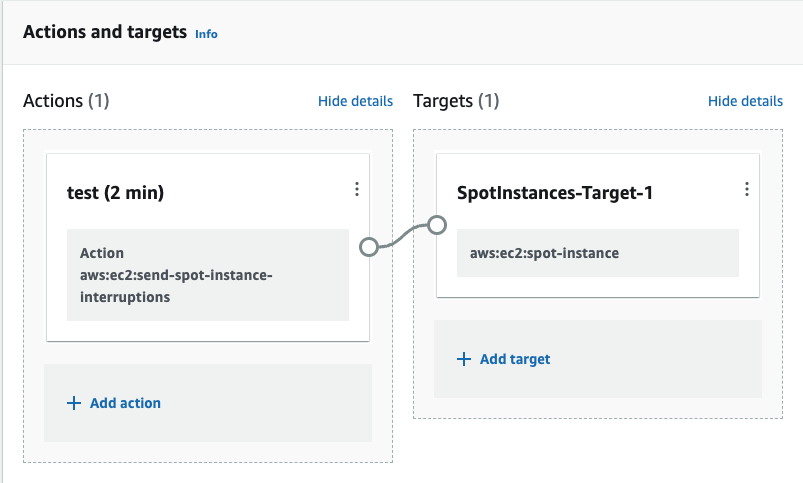
Task: Click the aws:ec2:spot-instance resource type box
Action: click(x=597, y=253)
